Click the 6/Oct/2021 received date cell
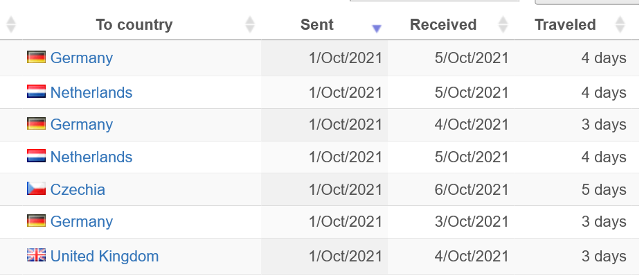Viewport: 644px width, 276px height. pyautogui.click(x=472, y=189)
